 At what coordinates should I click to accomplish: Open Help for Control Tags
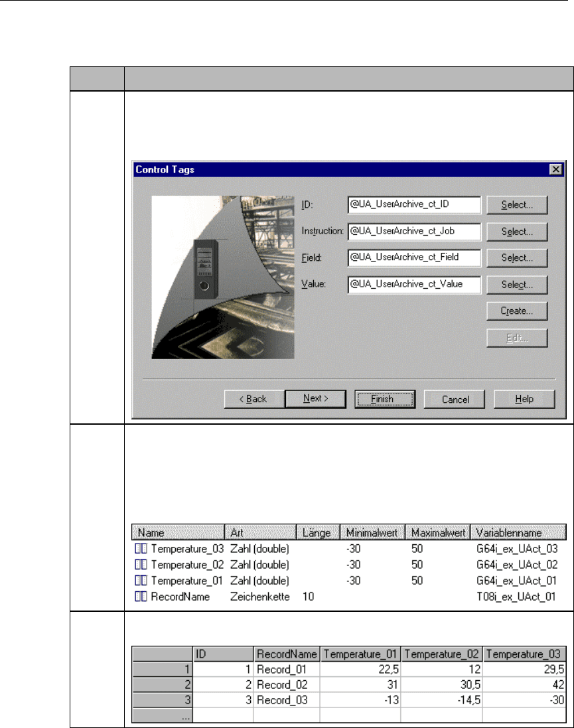(x=524, y=399)
